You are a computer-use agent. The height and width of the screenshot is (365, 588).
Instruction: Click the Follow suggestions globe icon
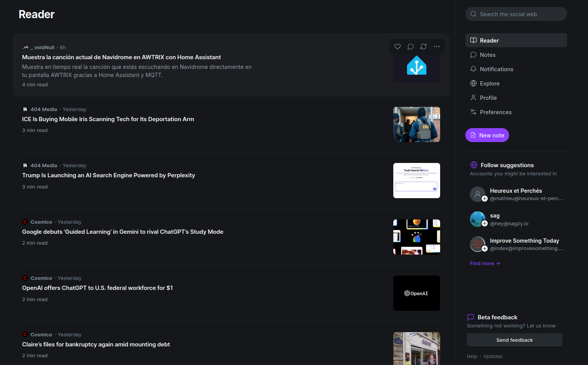coord(473,165)
